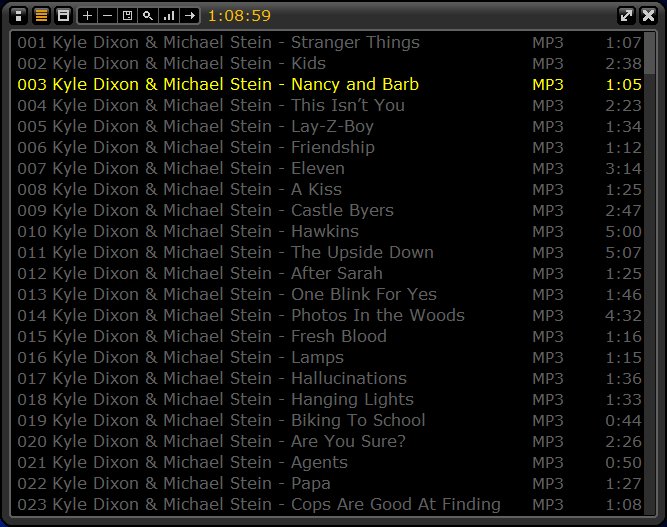Select track 018 Hanging Lights
Viewport: 667px width, 527px height.
pos(327,399)
